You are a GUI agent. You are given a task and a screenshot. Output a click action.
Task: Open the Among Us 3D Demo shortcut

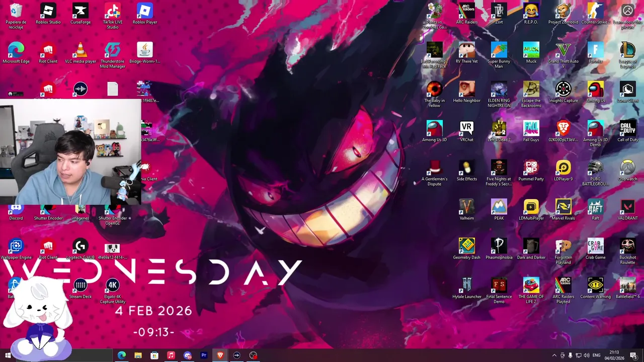(596, 134)
